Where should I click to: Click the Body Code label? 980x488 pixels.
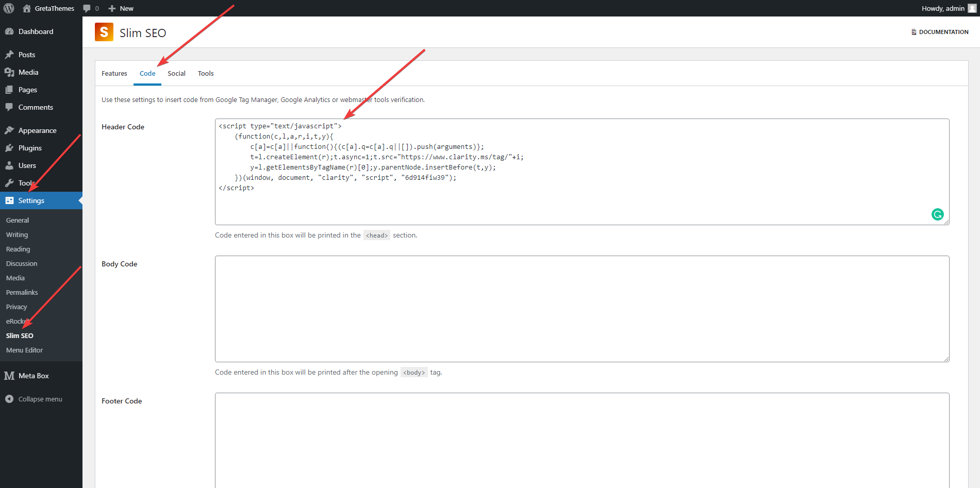coord(119,264)
